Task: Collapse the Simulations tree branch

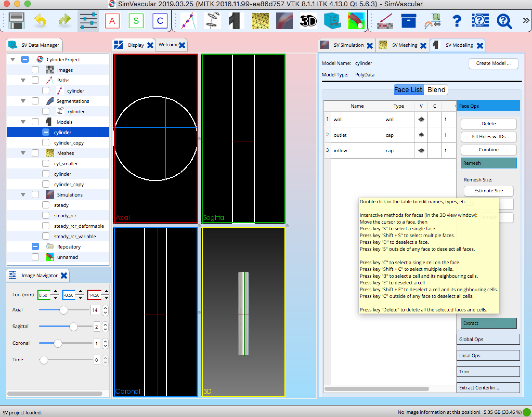Action: coord(23,194)
